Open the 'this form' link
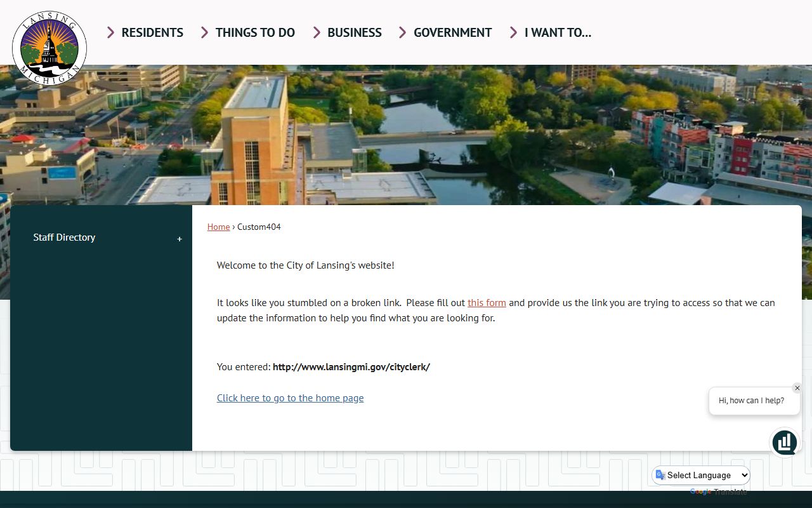Screen dimensions: 812x508 pos(487,303)
